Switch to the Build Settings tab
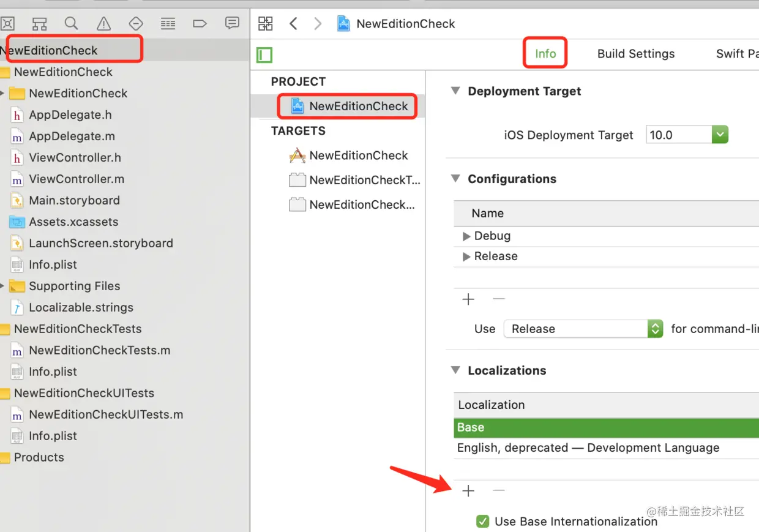 click(636, 54)
